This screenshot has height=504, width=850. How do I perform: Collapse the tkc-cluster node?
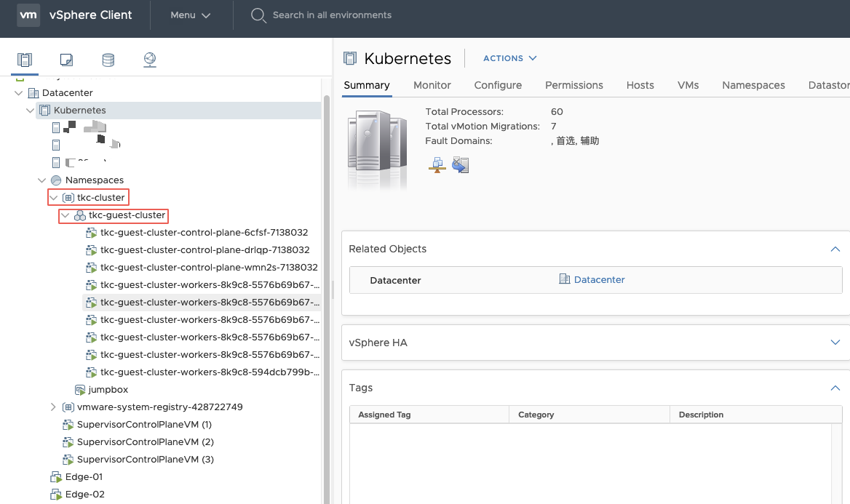(53, 197)
